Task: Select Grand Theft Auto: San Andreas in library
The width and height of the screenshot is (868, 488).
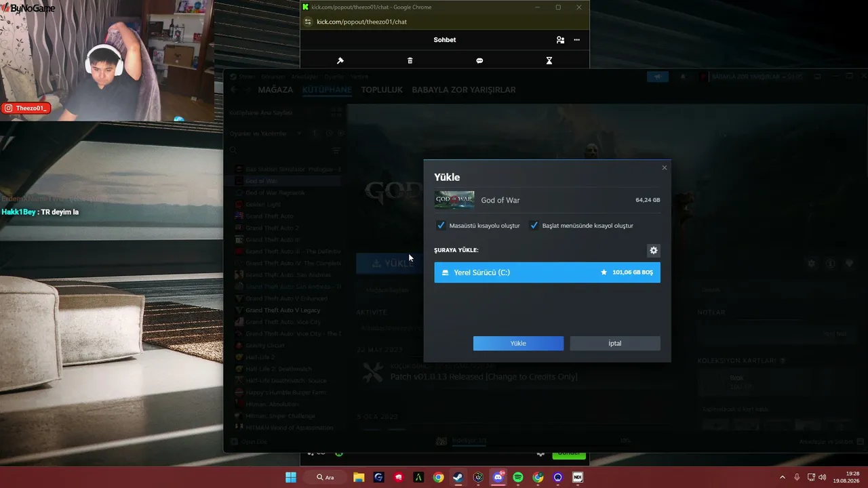Action: 288,274
